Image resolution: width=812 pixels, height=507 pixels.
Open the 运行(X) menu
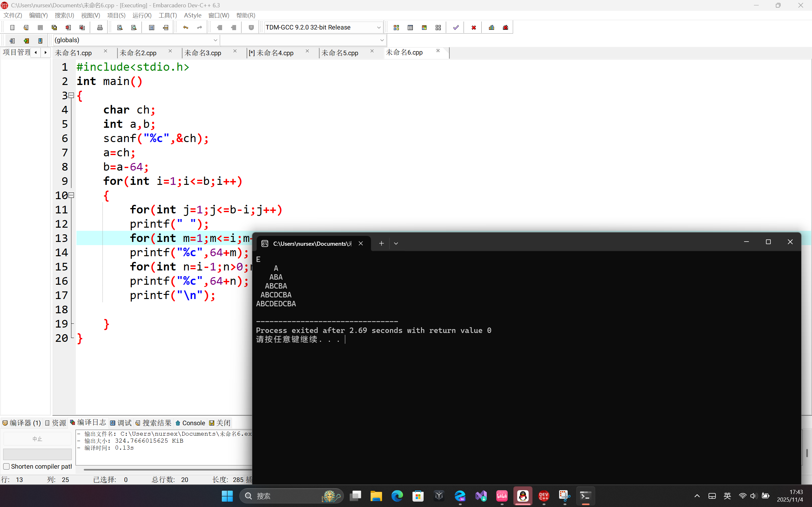coord(142,16)
